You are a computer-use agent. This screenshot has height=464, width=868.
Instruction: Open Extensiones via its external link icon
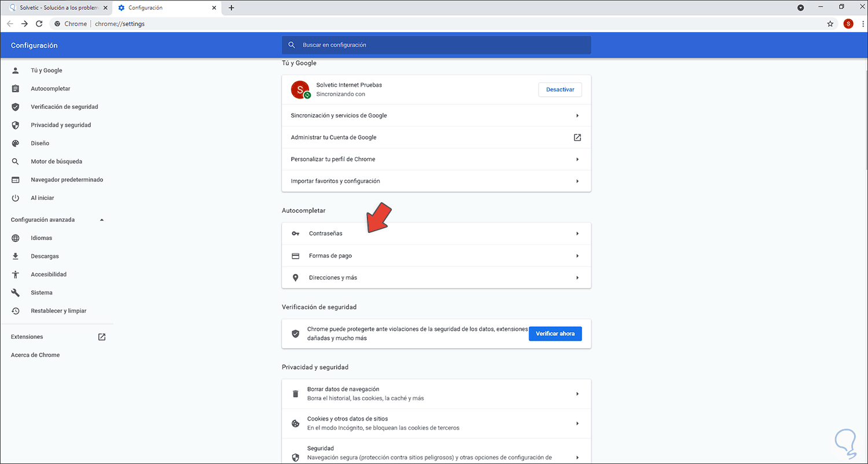pyautogui.click(x=102, y=337)
